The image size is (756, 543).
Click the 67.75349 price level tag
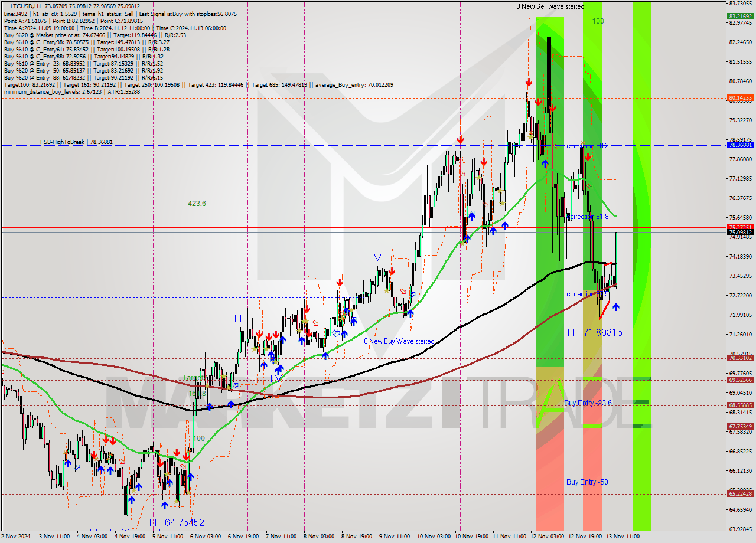tap(740, 427)
